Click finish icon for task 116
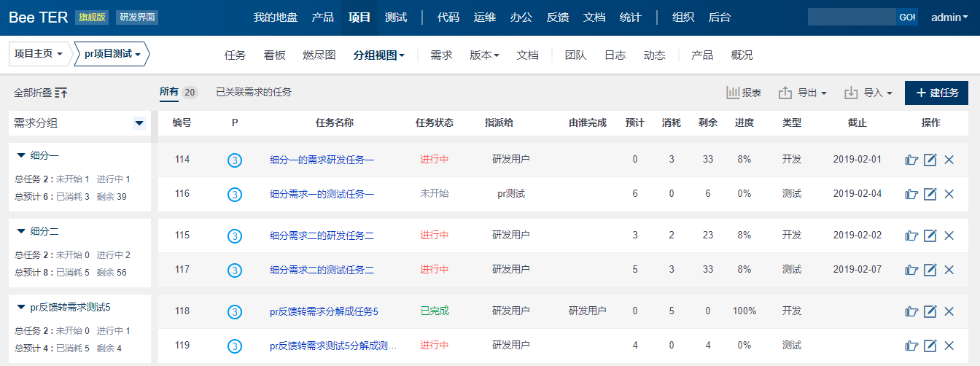The height and width of the screenshot is (366, 980). [911, 194]
